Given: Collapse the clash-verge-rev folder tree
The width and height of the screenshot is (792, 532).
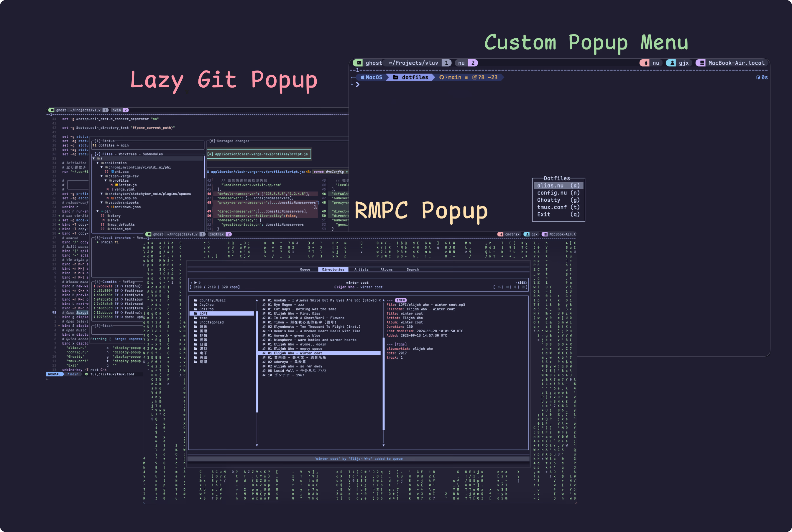Looking at the screenshot, I should click(x=101, y=176).
